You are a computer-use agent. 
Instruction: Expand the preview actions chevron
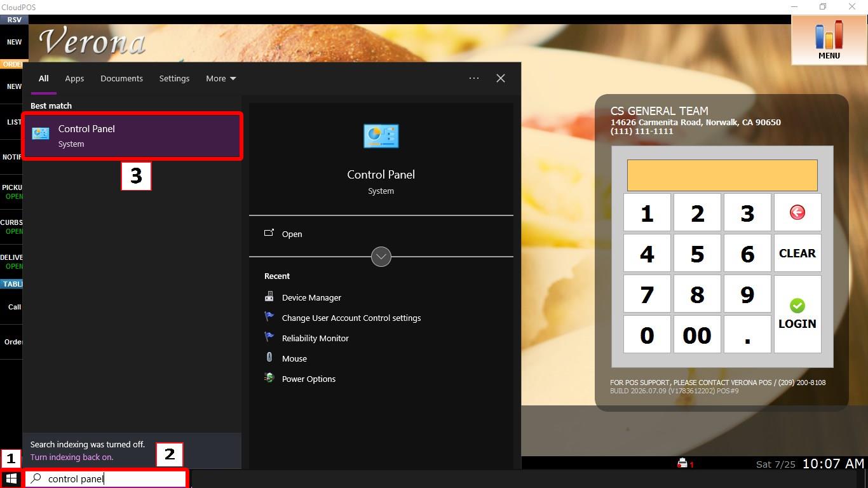pyautogui.click(x=381, y=257)
